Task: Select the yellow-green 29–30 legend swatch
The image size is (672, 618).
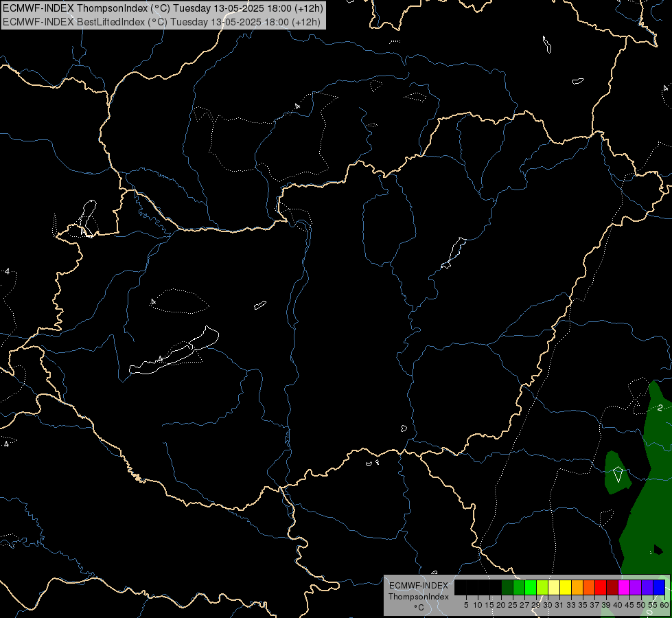Action: [x=542, y=587]
